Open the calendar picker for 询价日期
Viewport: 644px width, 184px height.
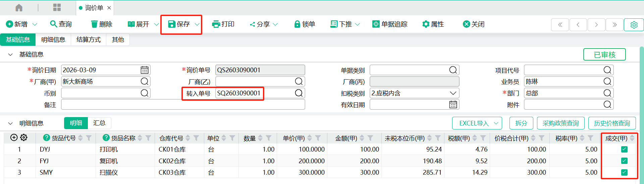pyautogui.click(x=145, y=70)
